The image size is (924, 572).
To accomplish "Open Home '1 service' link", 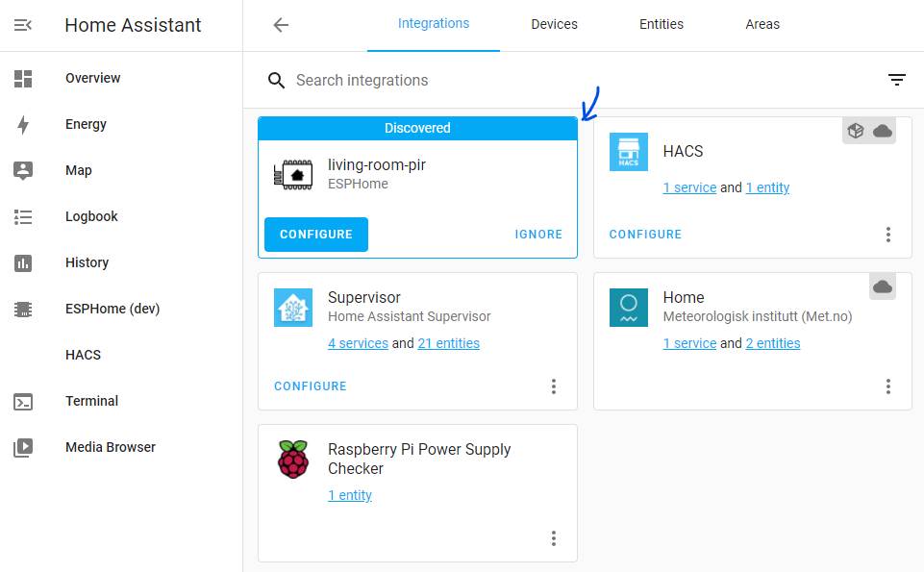I will (689, 343).
